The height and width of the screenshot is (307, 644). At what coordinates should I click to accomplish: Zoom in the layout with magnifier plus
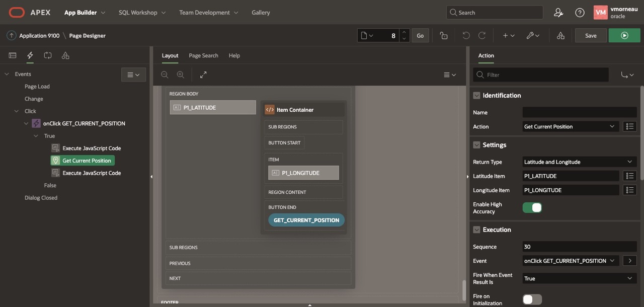coord(181,74)
